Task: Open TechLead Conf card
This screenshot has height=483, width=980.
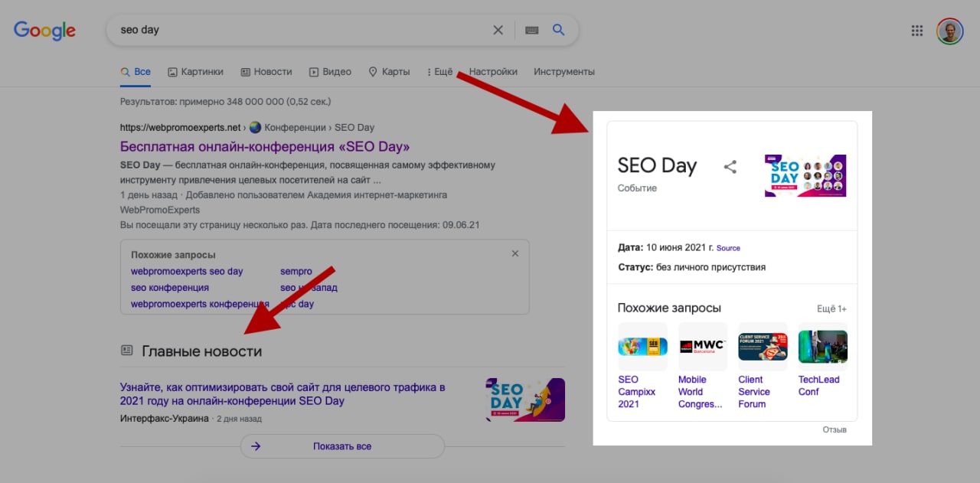Action: coord(822,360)
